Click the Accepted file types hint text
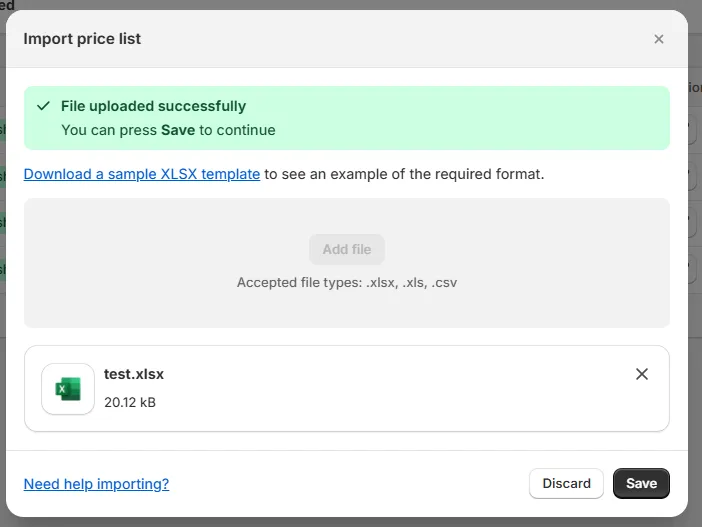Screen dimensions: 702x527 tap(347, 282)
